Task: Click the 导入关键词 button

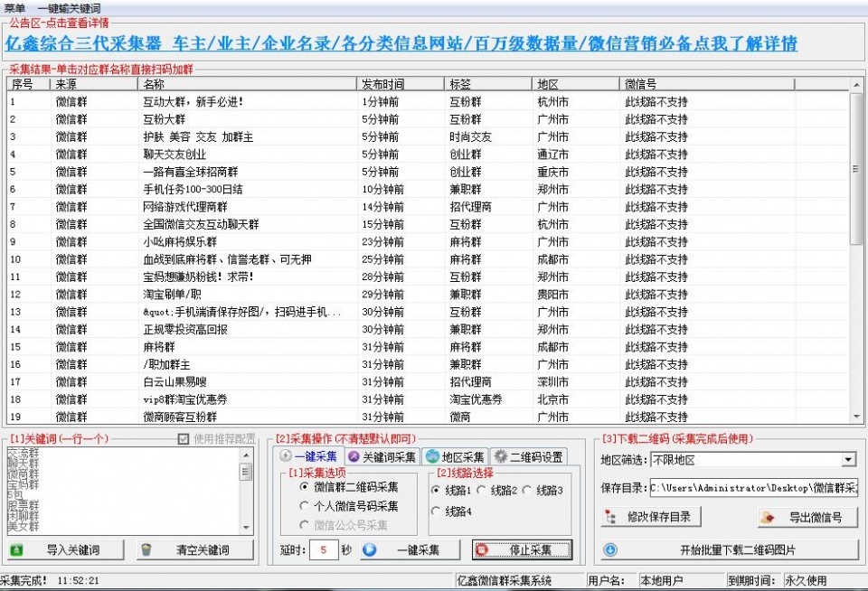Action: (x=66, y=550)
